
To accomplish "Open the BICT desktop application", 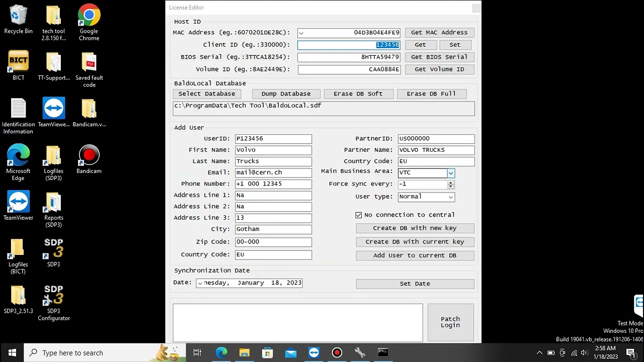I will (18, 66).
